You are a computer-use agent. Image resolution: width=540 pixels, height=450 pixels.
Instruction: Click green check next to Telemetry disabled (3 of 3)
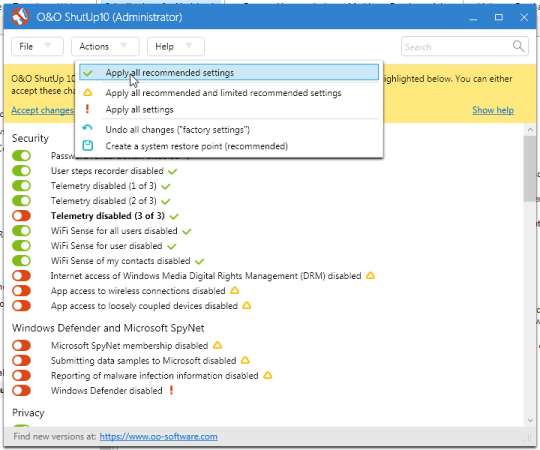click(x=174, y=216)
